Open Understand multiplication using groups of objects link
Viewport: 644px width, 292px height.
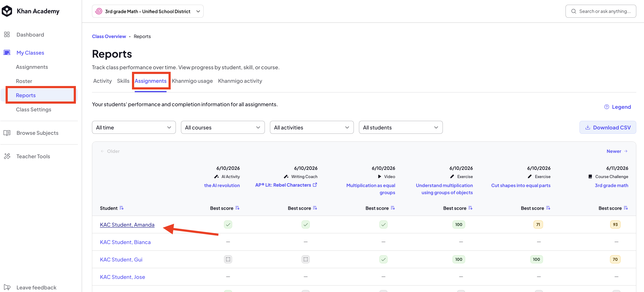[444, 189]
